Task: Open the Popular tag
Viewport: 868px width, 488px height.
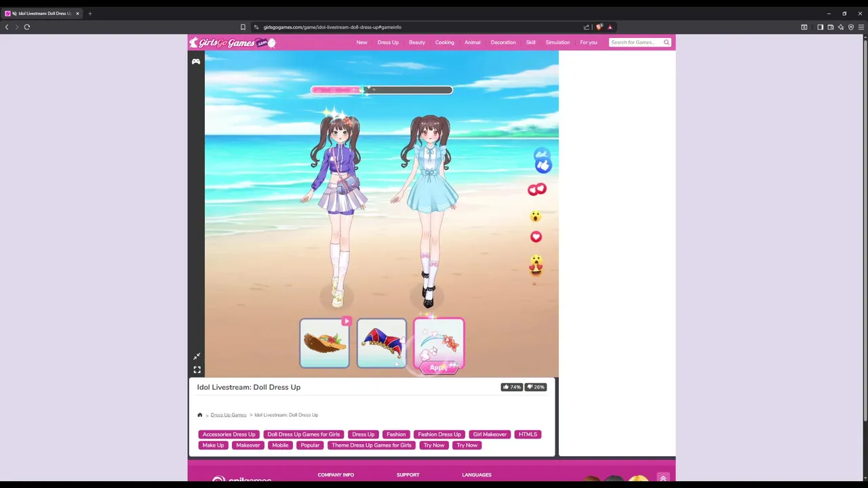Action: (x=310, y=445)
